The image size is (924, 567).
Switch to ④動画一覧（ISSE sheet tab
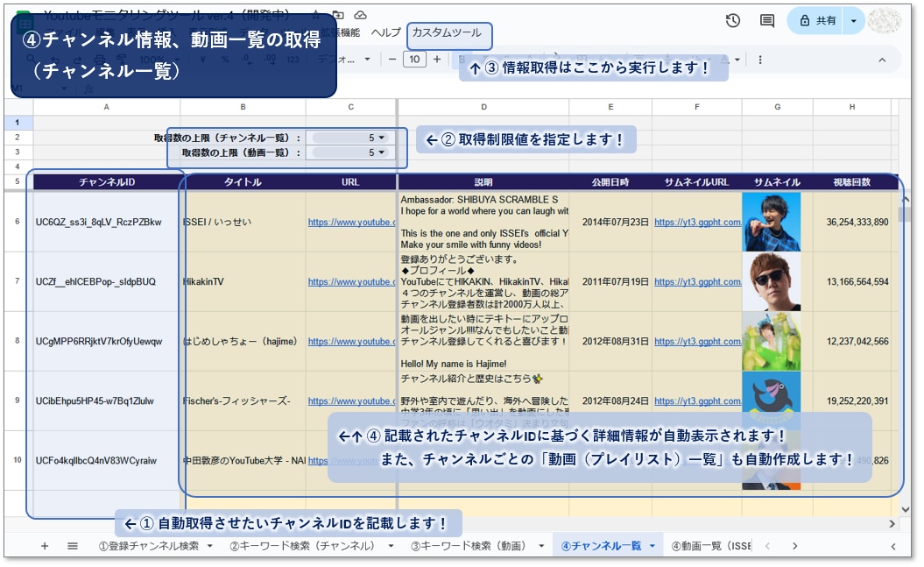[710, 546]
